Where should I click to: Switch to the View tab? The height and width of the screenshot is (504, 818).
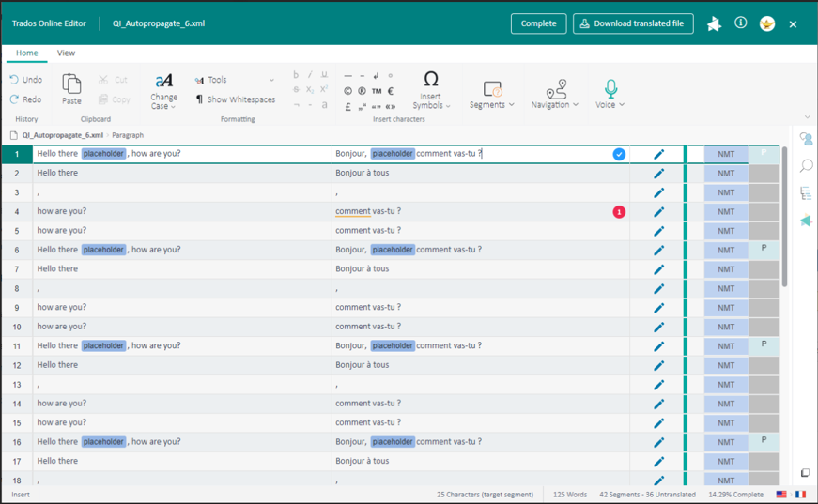(66, 53)
